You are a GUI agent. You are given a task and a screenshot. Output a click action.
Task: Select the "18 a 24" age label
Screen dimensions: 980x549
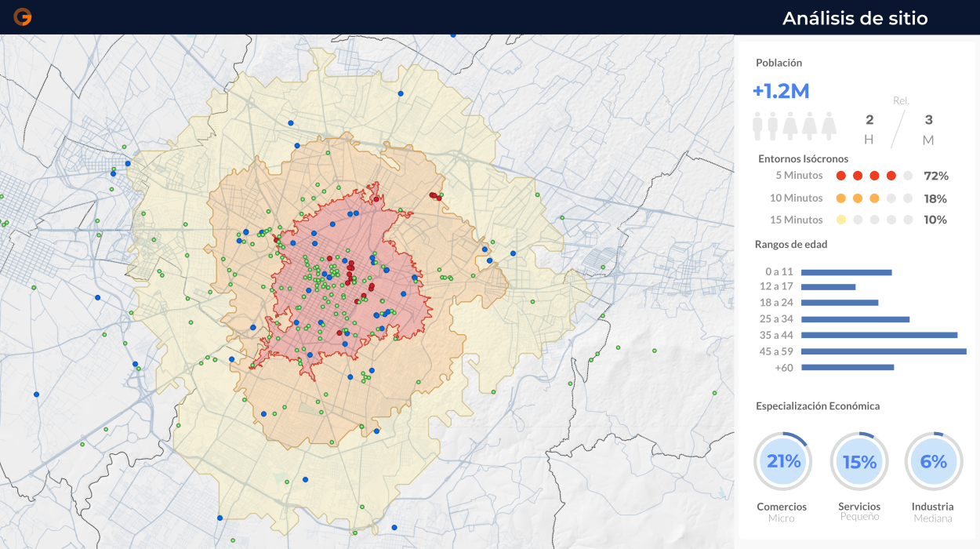(x=777, y=303)
